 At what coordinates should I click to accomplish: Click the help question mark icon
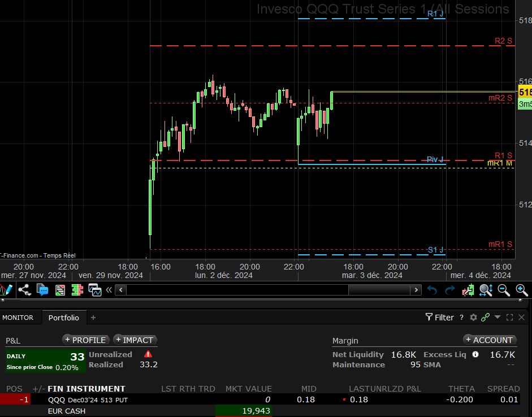pyautogui.click(x=461, y=318)
